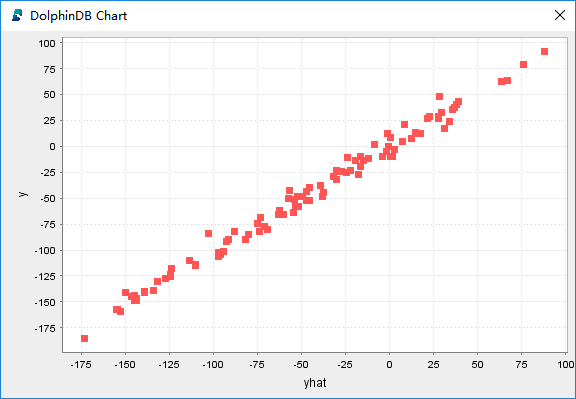Viewport: 576px width, 399px height.
Task: Click x-axis tick label '75'
Action: [521, 365]
